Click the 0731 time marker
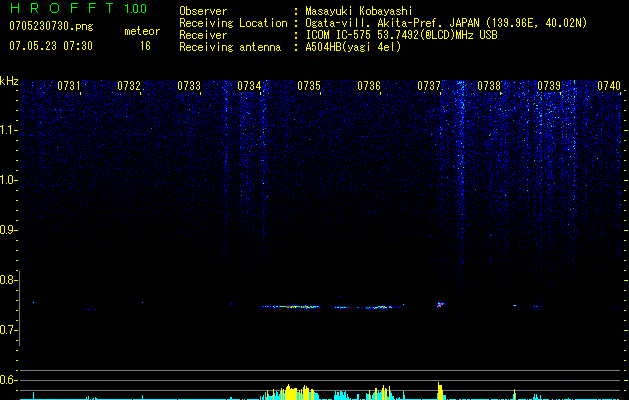Viewport: 629px width, 400px height. click(x=69, y=86)
